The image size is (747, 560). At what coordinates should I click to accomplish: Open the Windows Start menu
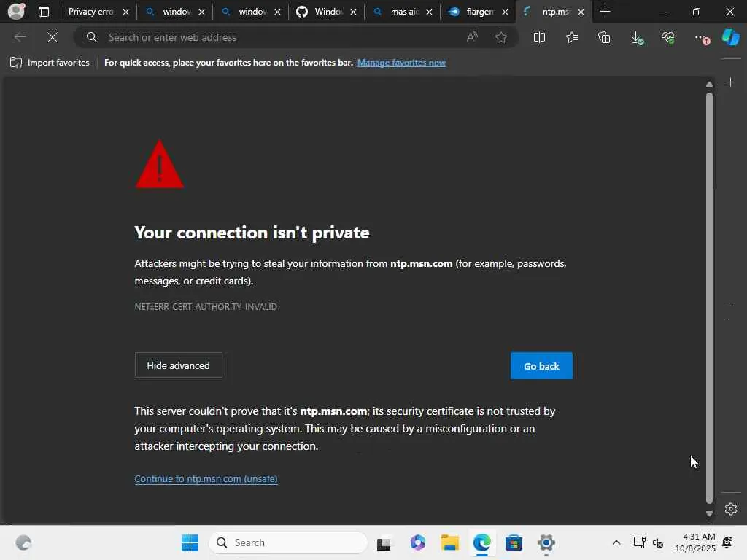(x=190, y=542)
